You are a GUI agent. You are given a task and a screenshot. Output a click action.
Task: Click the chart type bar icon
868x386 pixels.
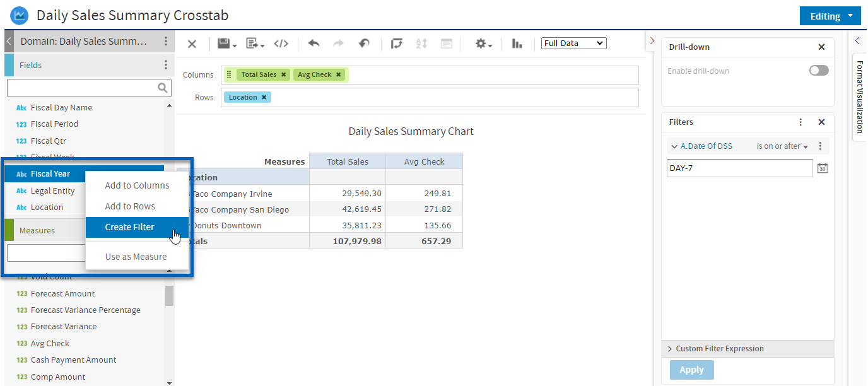[517, 44]
